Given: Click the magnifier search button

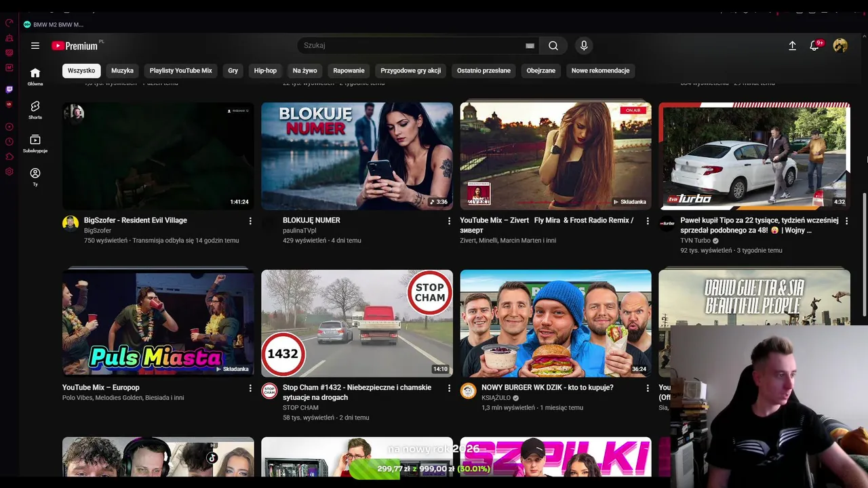Looking at the screenshot, I should 553,45.
